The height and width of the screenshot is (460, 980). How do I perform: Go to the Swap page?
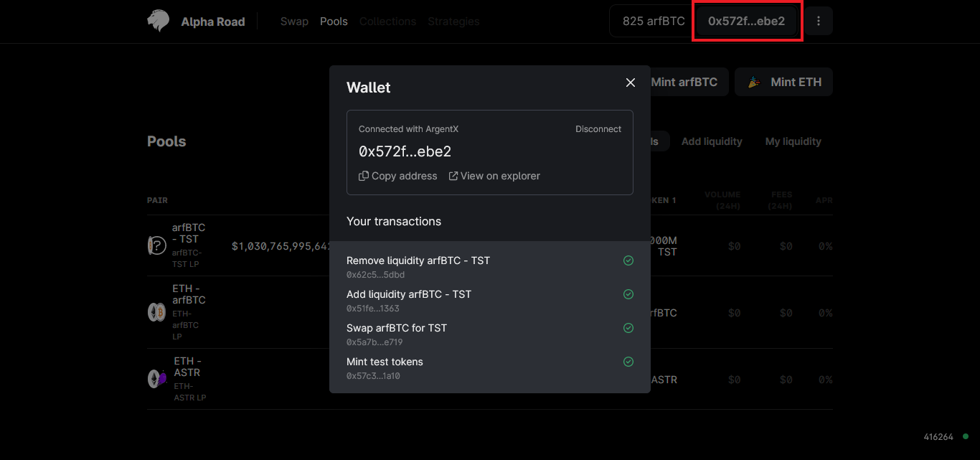coord(294,22)
